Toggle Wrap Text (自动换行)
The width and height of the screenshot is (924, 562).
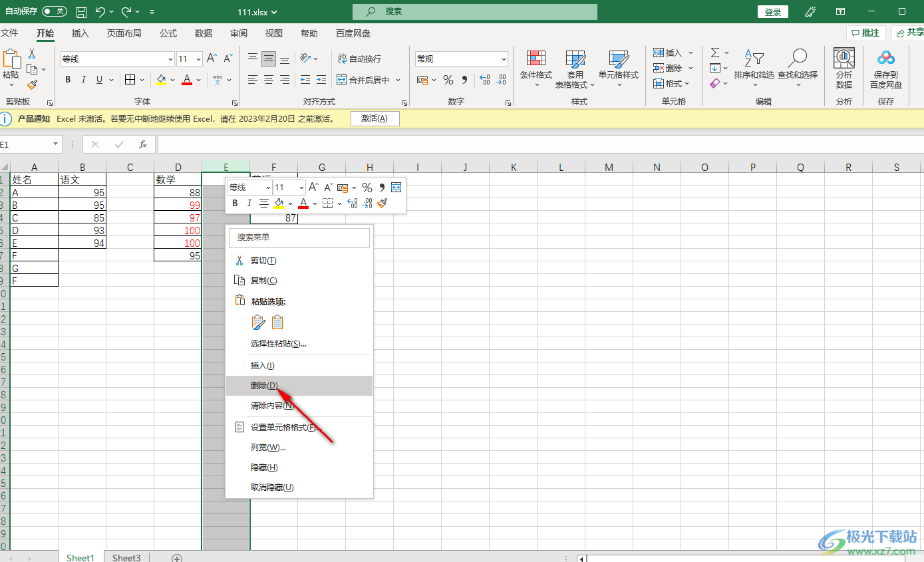(359, 59)
